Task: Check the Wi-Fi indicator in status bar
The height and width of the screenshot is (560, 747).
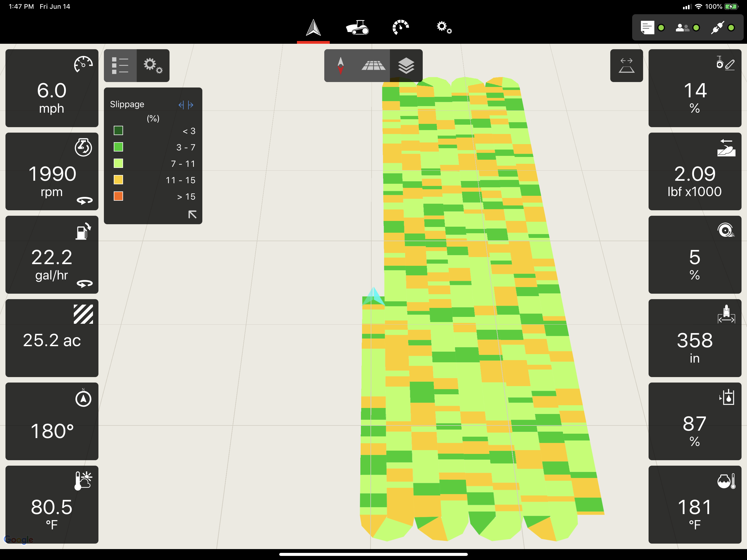Action: point(698,6)
